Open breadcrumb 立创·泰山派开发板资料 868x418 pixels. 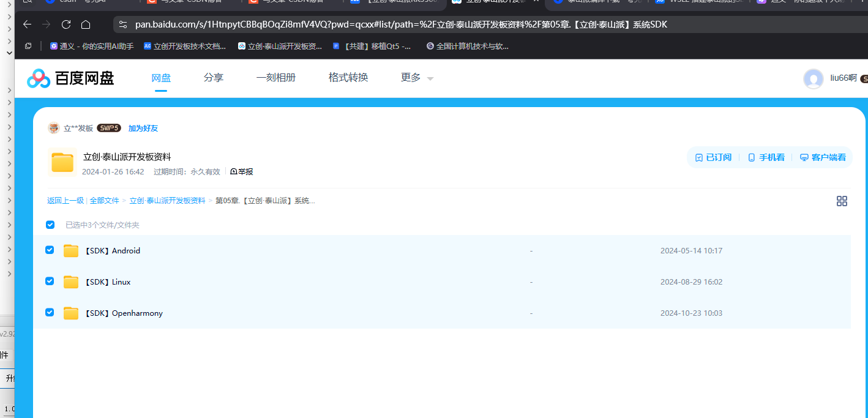167,201
